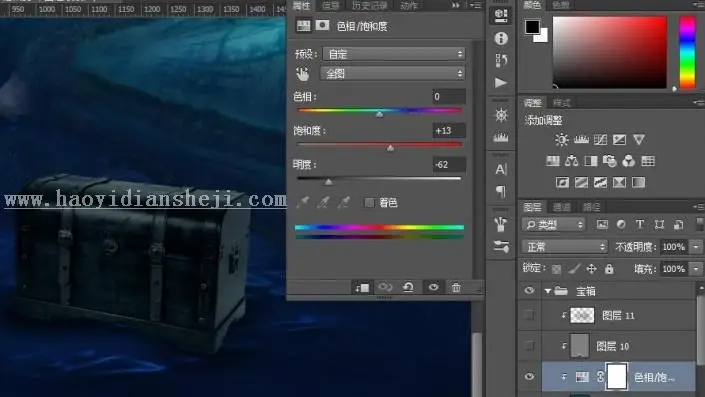Toggle lock transparent pixels

point(557,269)
